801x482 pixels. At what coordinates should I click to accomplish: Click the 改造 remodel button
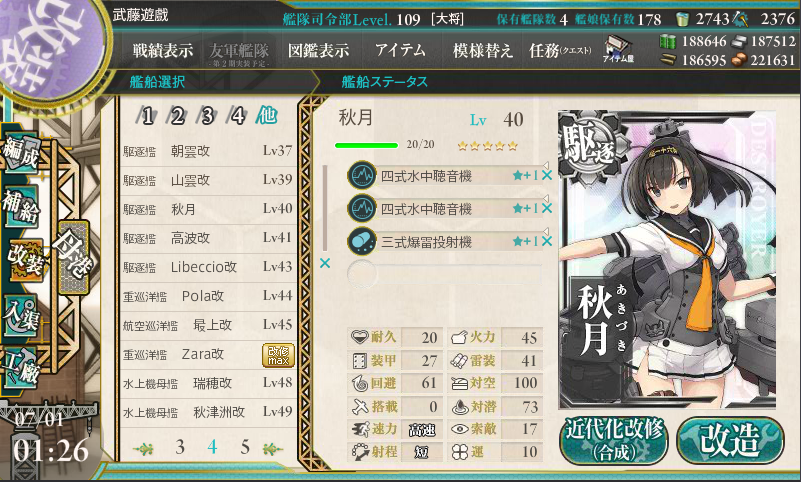[731, 440]
